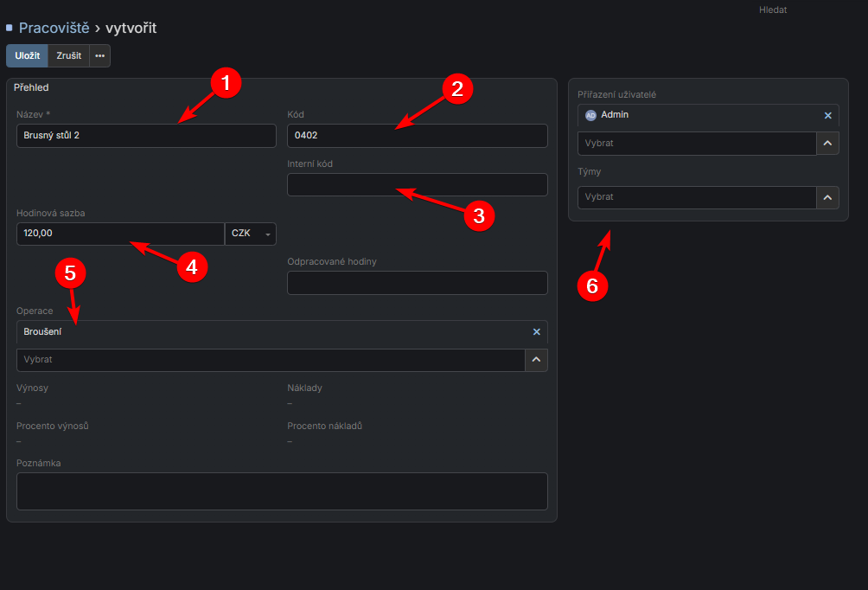
Task: Open the Týmy Vybrat select field
Action: [696, 198]
